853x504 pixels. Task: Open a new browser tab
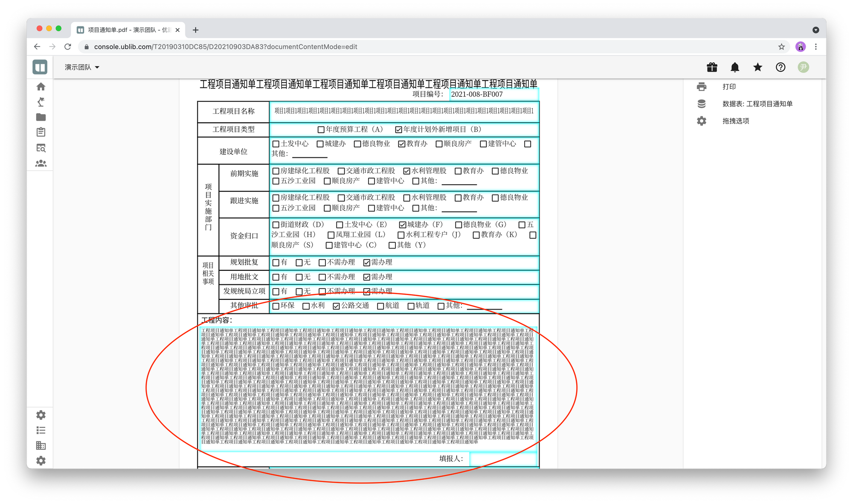pos(195,30)
